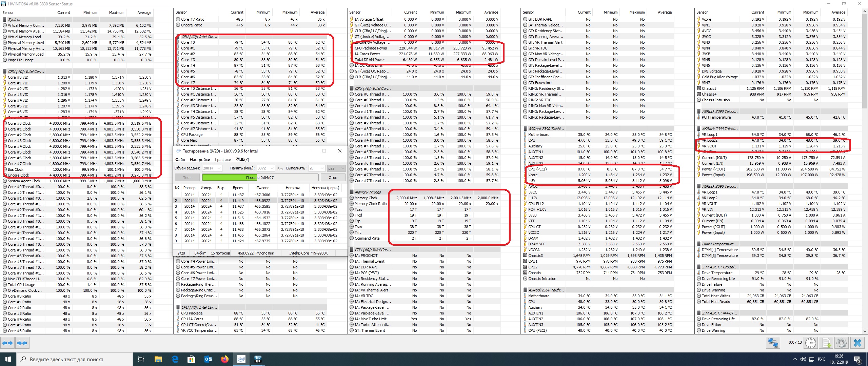Open the Настройки menu in LinX

(x=200, y=160)
